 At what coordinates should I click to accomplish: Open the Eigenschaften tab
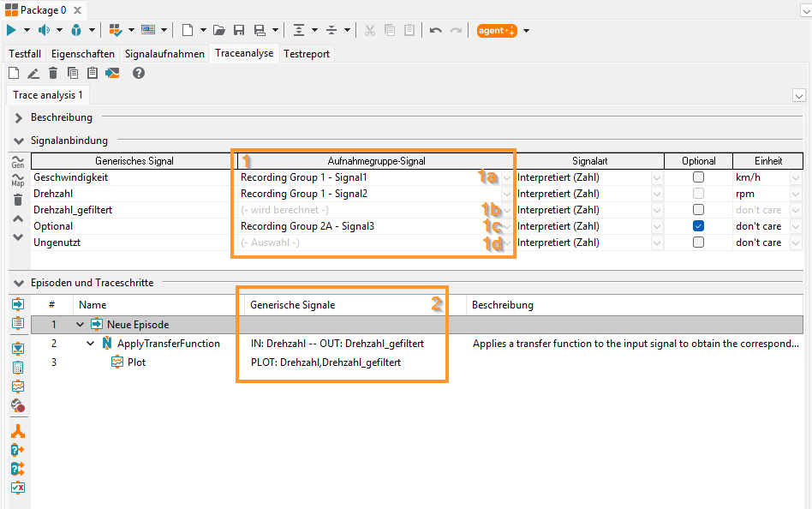pyautogui.click(x=83, y=54)
